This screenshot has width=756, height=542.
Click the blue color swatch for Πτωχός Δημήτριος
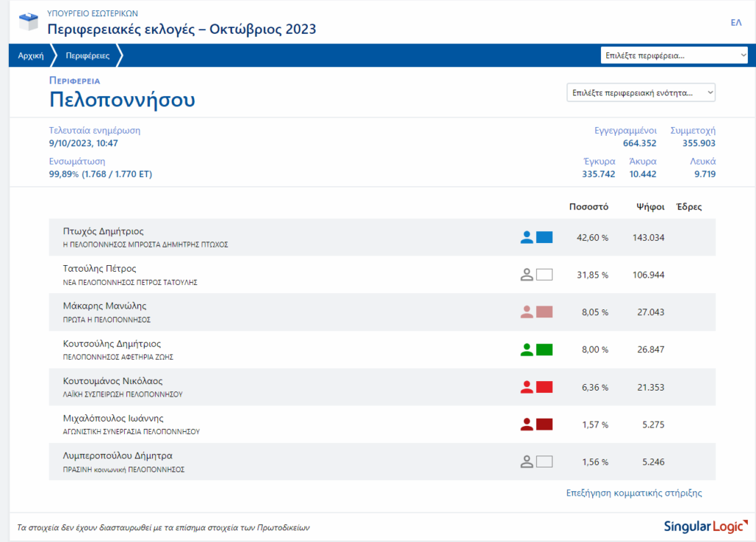[544, 237]
